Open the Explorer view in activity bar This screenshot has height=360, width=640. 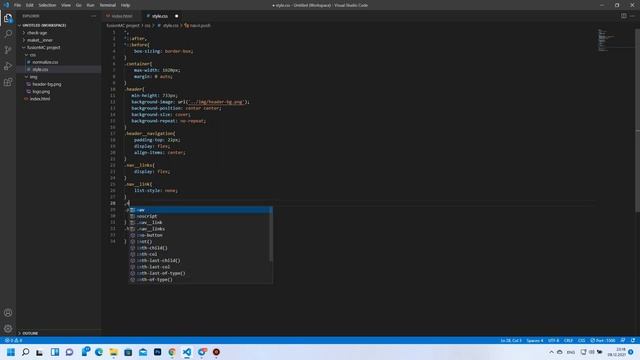click(x=8, y=18)
